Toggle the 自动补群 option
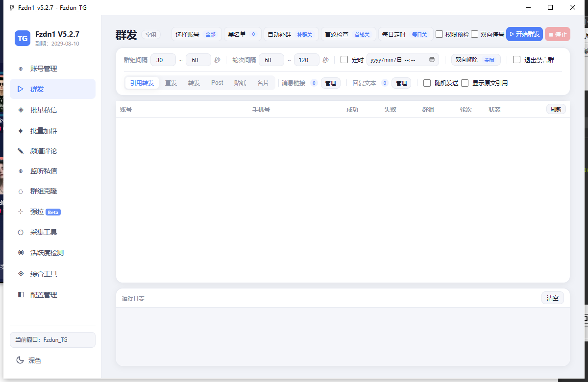The height and width of the screenshot is (382, 588). pyautogui.click(x=291, y=34)
